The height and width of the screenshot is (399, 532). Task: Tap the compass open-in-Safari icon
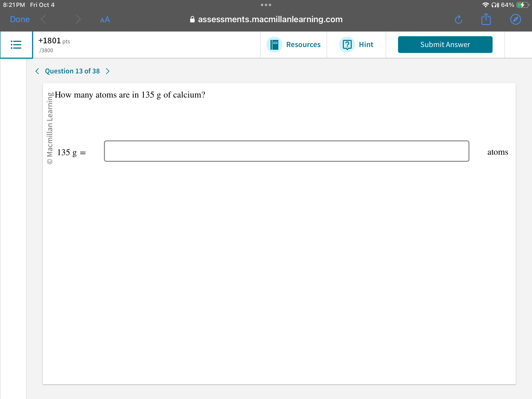click(515, 19)
